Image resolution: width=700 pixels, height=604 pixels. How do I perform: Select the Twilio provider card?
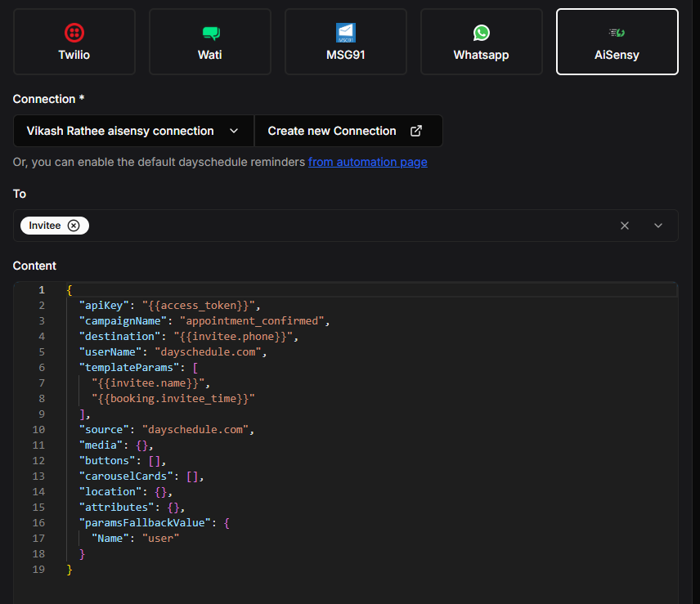pyautogui.click(x=74, y=42)
